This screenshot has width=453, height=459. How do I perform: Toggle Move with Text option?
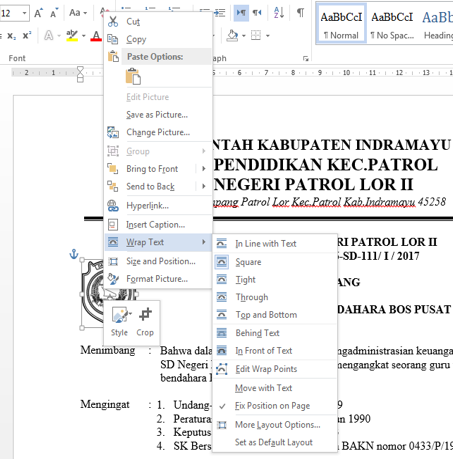263,388
